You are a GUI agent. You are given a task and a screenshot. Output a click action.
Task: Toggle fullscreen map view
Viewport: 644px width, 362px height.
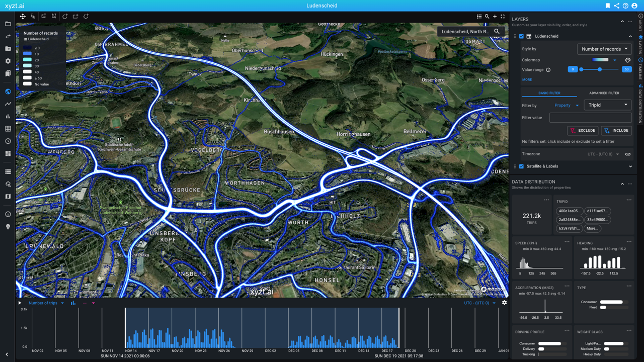pos(502,17)
